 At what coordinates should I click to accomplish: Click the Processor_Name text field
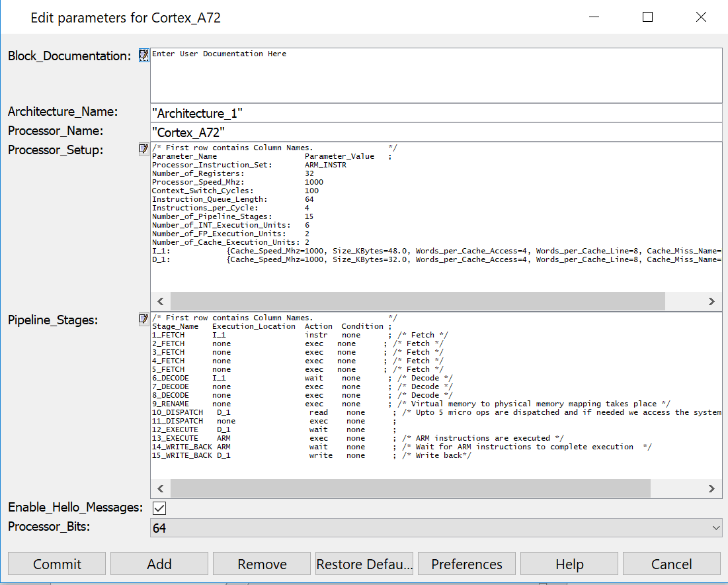point(436,132)
